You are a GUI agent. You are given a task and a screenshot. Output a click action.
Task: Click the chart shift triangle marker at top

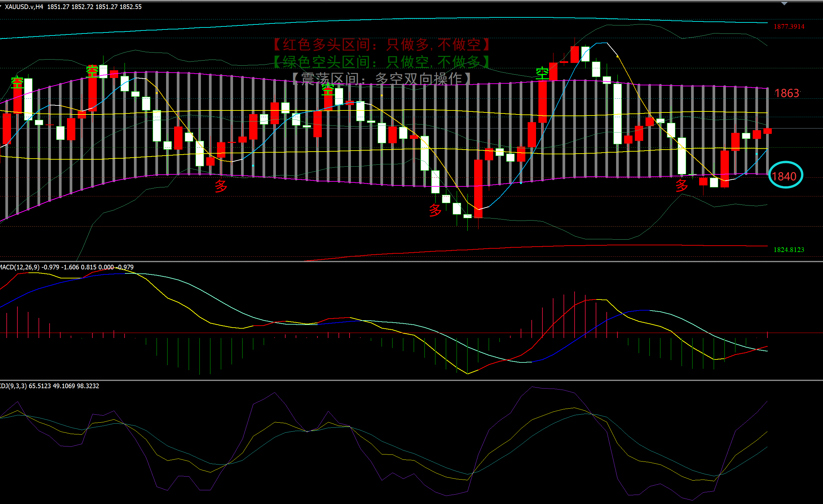point(784,3)
